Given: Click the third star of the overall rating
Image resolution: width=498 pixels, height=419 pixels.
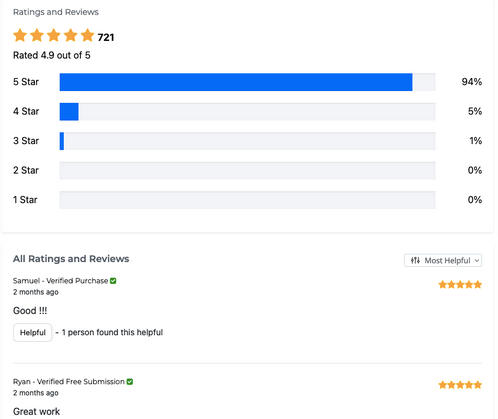Looking at the screenshot, I should [x=54, y=35].
